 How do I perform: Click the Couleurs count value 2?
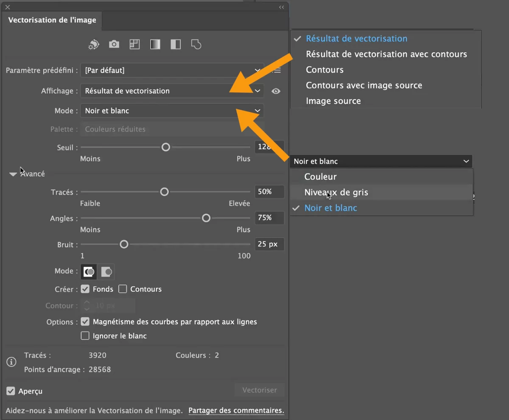[x=217, y=356]
